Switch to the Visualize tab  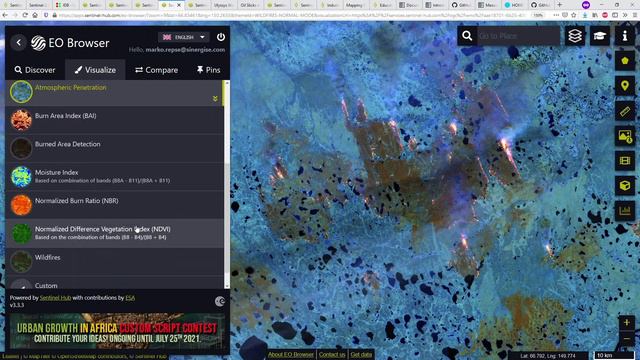coord(95,70)
